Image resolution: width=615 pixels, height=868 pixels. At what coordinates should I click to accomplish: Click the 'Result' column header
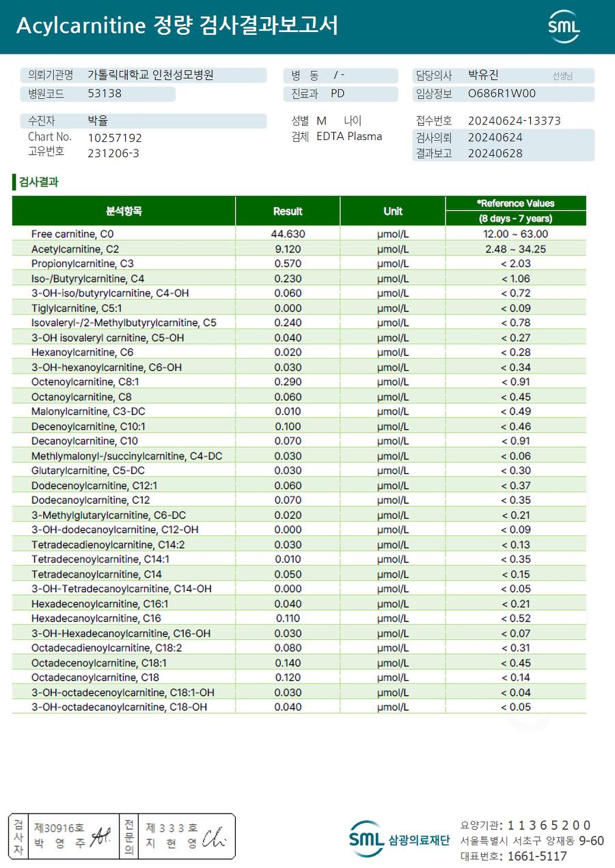288,212
